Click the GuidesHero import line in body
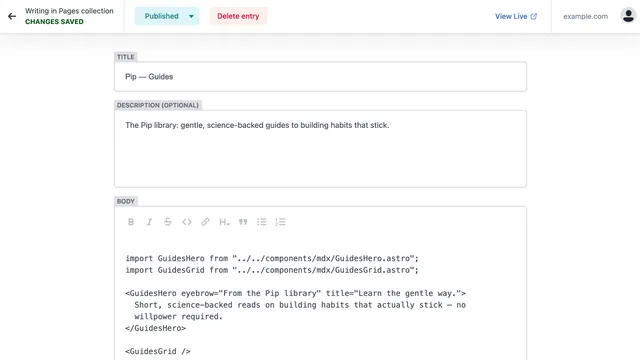Image resolution: width=640 pixels, height=360 pixels. tap(272, 258)
